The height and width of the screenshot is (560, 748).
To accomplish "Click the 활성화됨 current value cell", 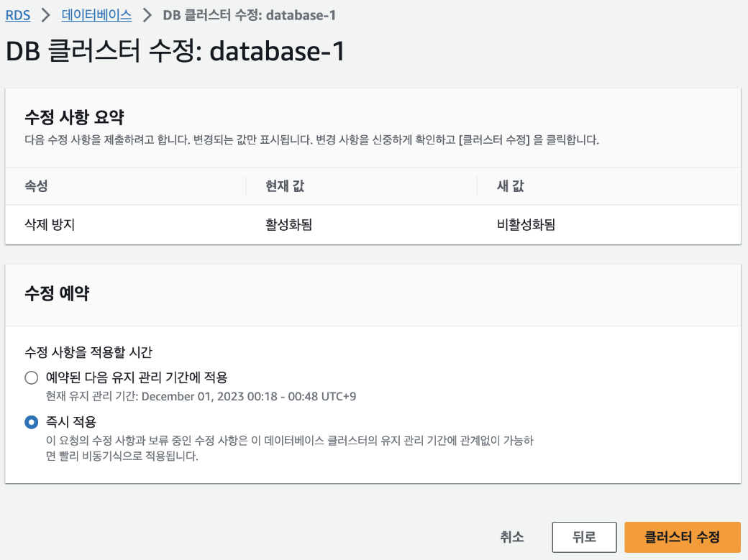I will (289, 225).
